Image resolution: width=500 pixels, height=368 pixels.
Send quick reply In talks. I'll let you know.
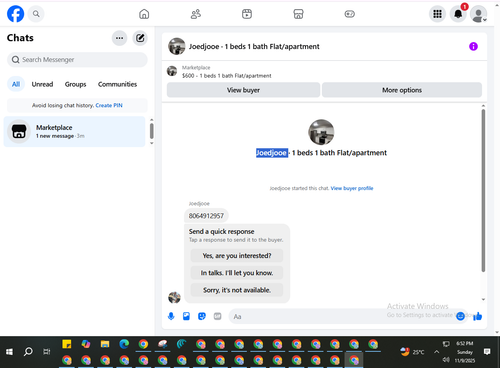(237, 273)
